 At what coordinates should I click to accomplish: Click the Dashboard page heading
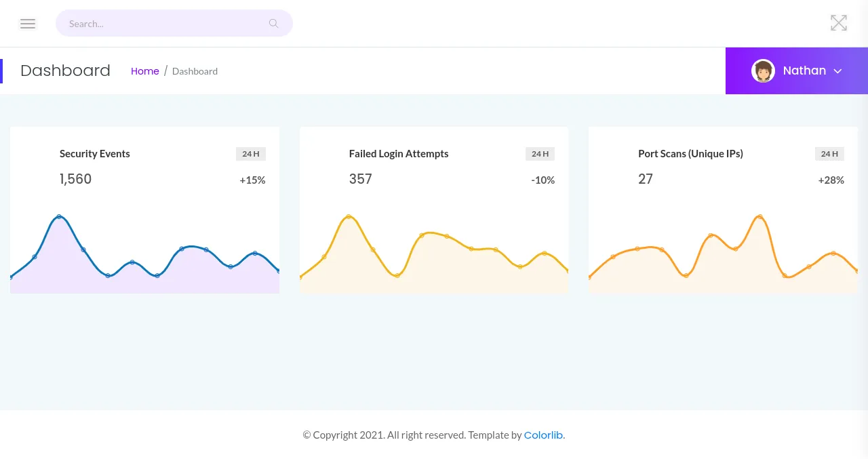click(x=65, y=71)
